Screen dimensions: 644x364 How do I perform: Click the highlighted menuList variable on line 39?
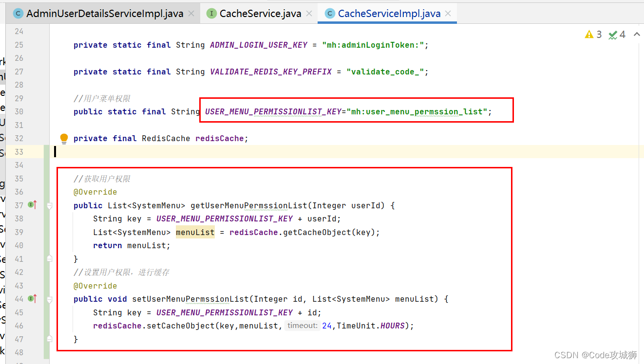(195, 232)
